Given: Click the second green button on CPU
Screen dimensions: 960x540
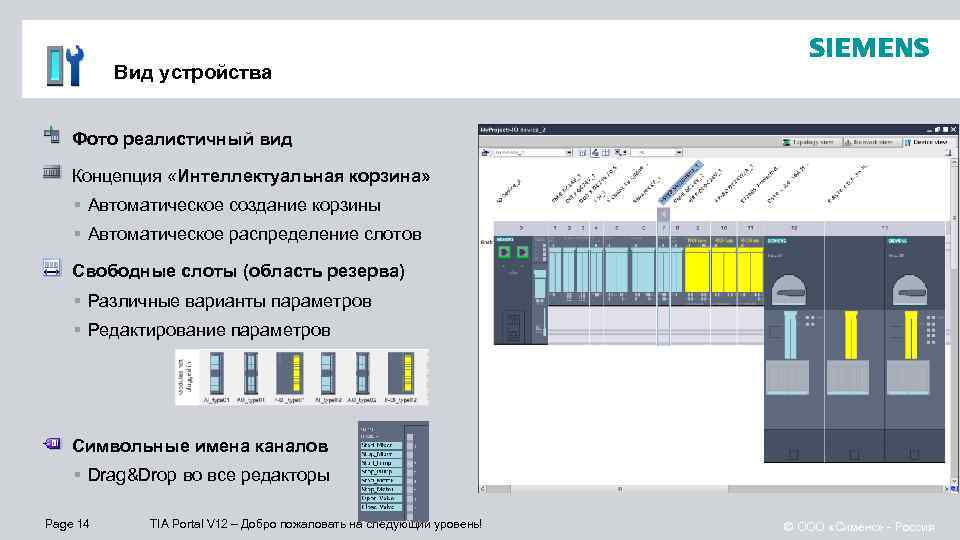Looking at the screenshot, I should click(x=522, y=252).
